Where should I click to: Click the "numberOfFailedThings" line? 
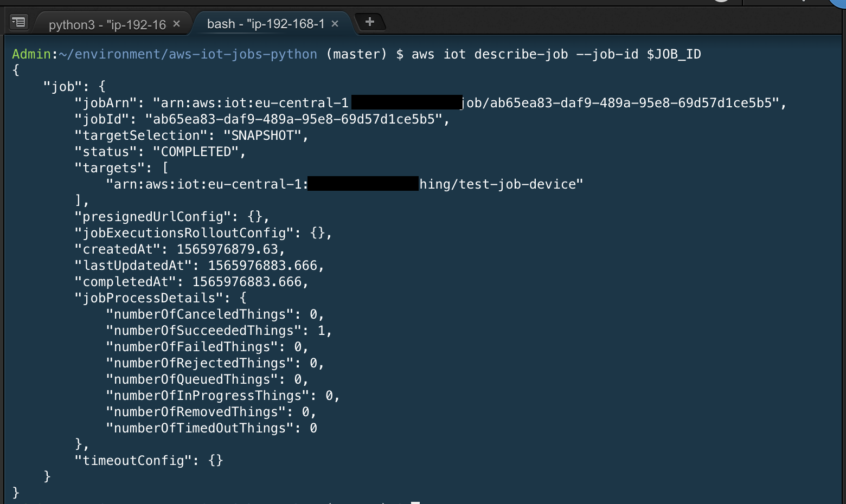(207, 347)
